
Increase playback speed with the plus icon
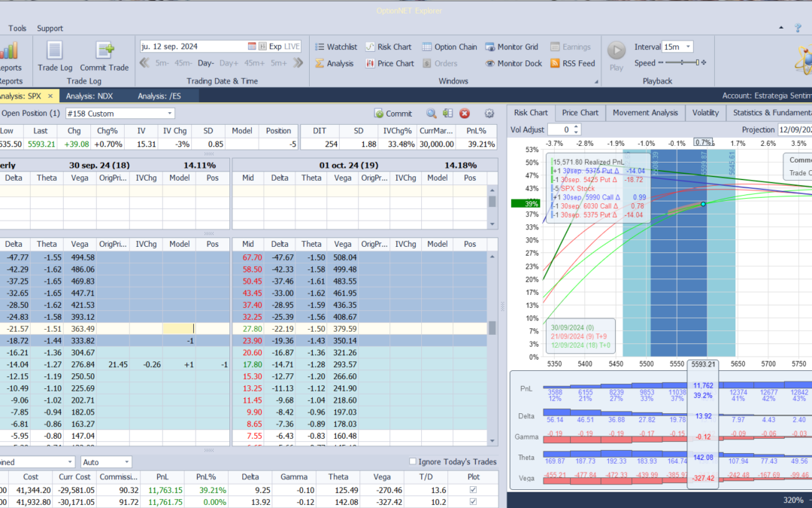click(703, 62)
